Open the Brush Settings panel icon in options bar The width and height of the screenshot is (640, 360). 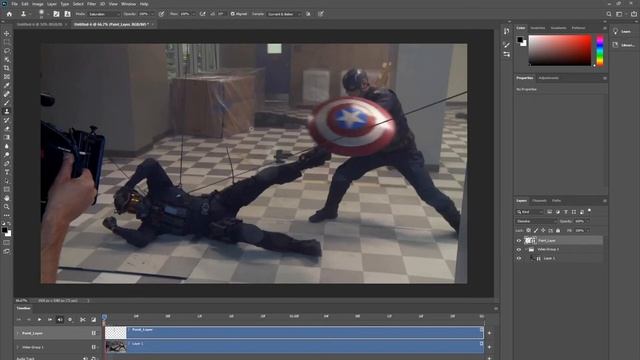(x=56, y=14)
